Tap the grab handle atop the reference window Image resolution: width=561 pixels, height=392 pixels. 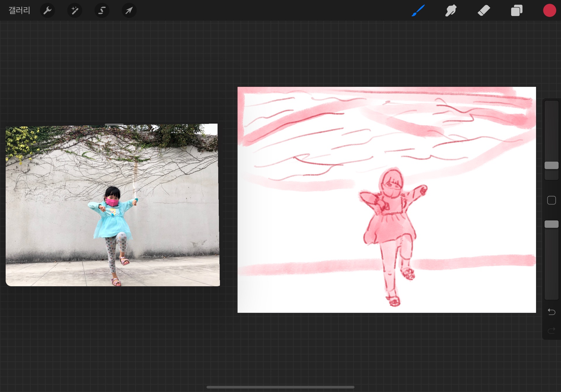114,125
